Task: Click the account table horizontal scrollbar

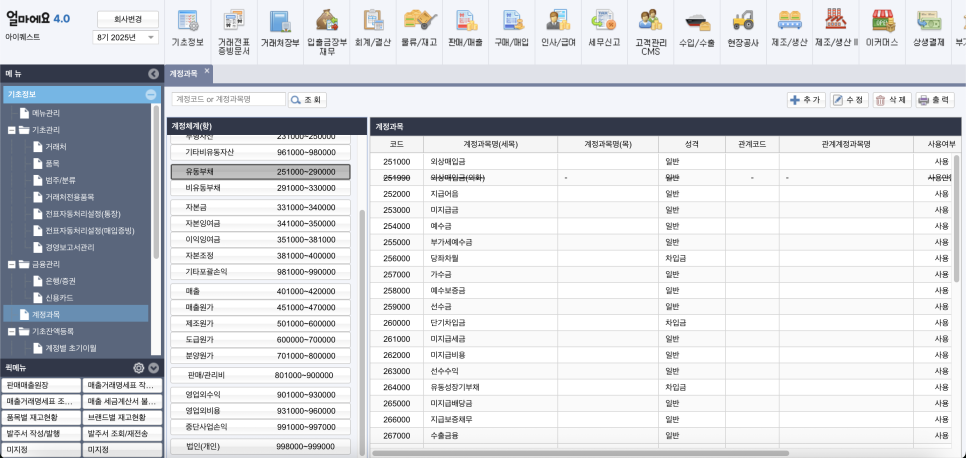Action: [580, 453]
